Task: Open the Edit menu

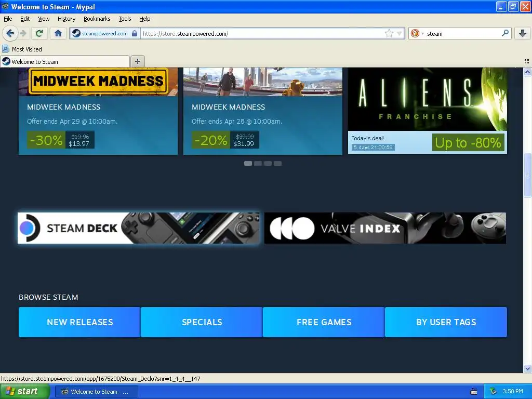Action: (25, 19)
